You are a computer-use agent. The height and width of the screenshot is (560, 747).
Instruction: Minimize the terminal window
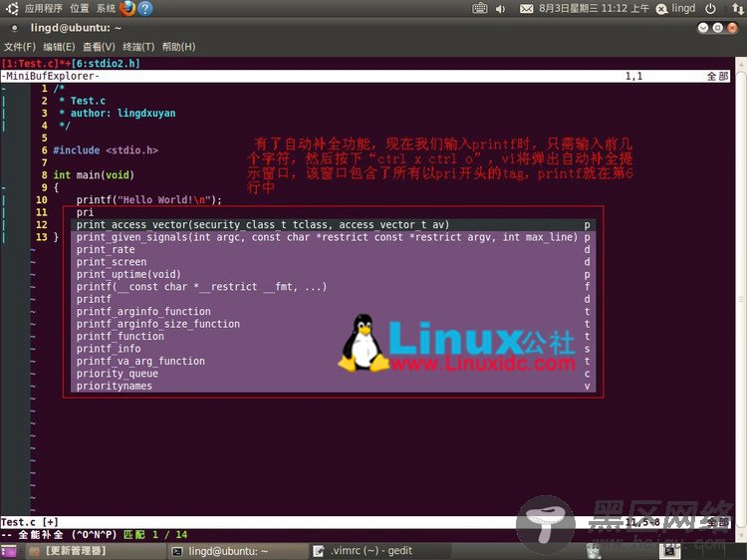703,28
